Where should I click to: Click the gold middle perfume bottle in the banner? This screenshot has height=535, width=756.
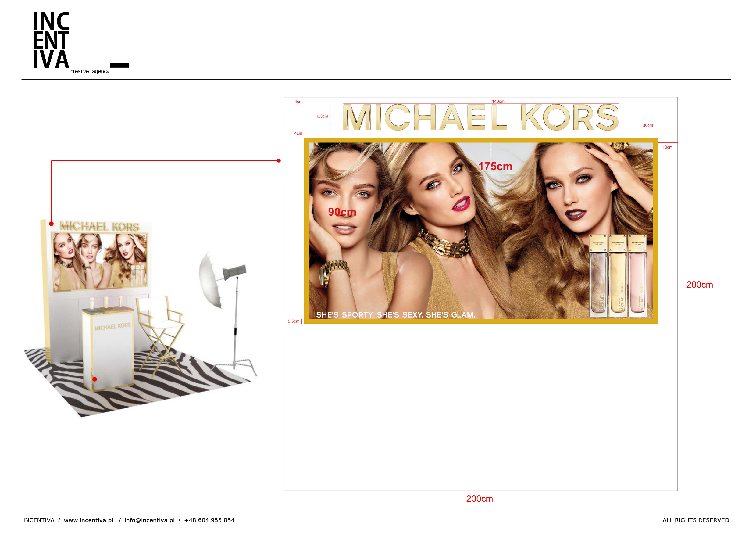point(618,276)
